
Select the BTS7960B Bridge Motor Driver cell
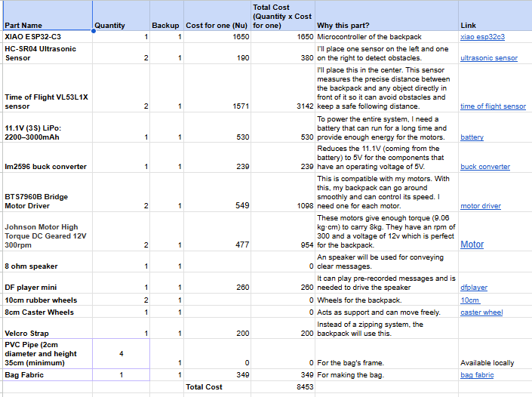click(48, 192)
